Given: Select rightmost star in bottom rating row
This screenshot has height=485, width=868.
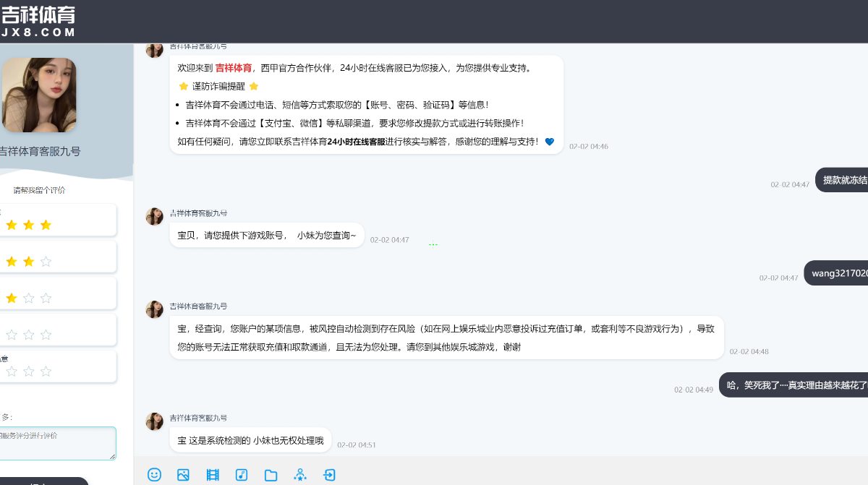Looking at the screenshot, I should pyautogui.click(x=46, y=372).
